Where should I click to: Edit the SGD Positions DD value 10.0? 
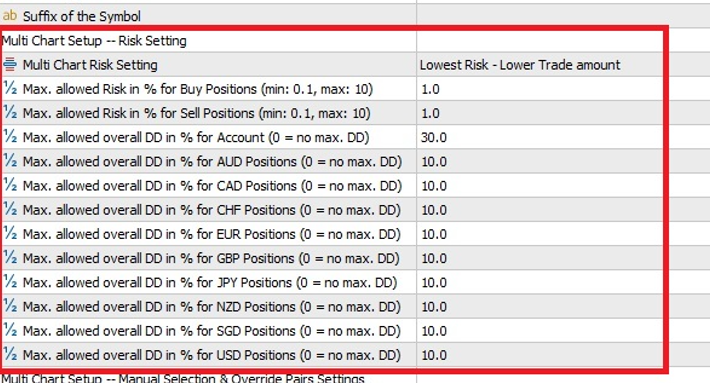click(x=434, y=331)
